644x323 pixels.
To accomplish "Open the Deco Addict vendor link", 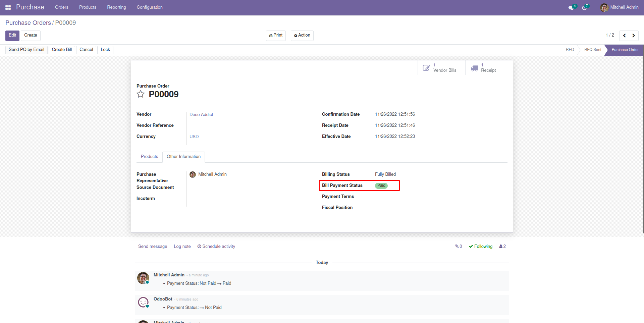I will tap(201, 115).
